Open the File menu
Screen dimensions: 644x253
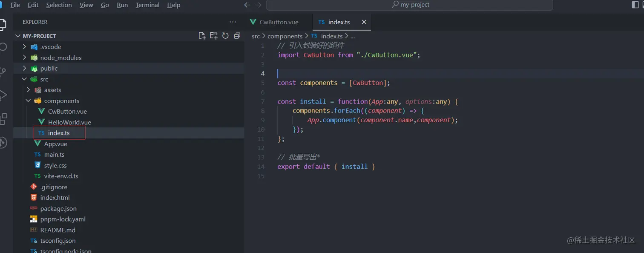[15, 5]
